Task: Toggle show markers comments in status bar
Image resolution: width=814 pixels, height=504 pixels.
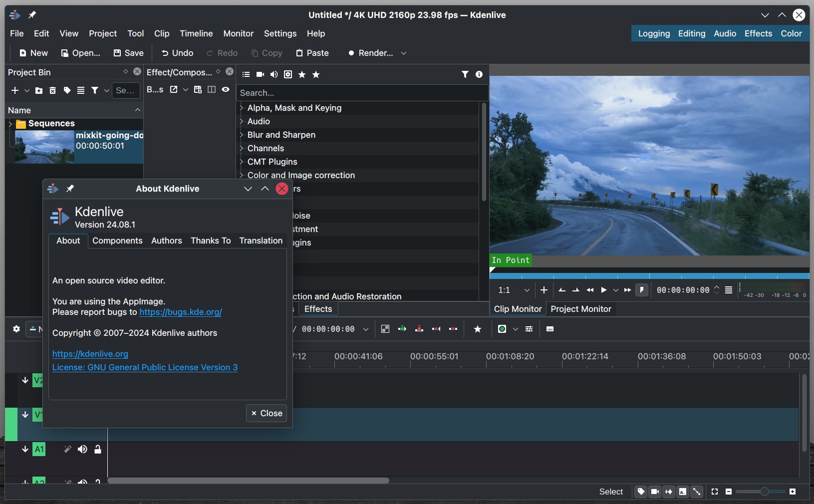Action: coord(683,492)
